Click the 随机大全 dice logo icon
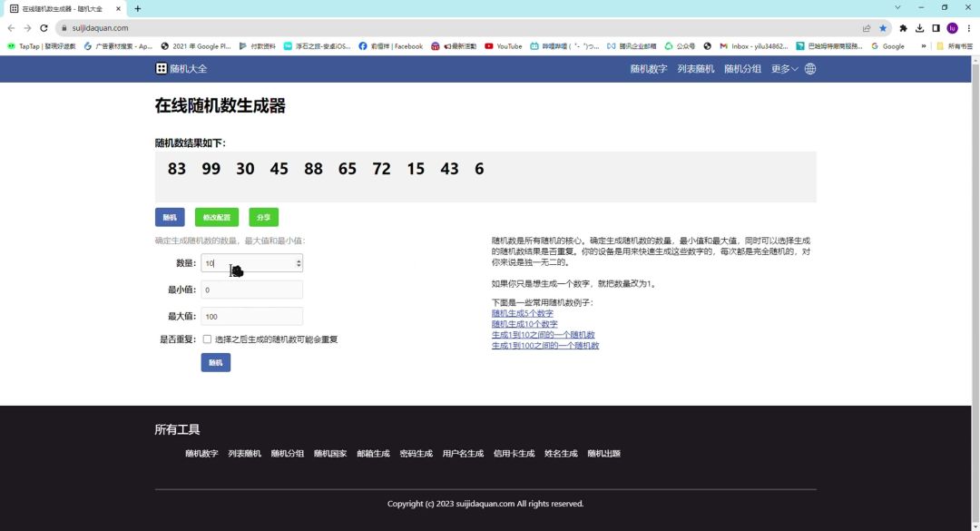 click(162, 69)
